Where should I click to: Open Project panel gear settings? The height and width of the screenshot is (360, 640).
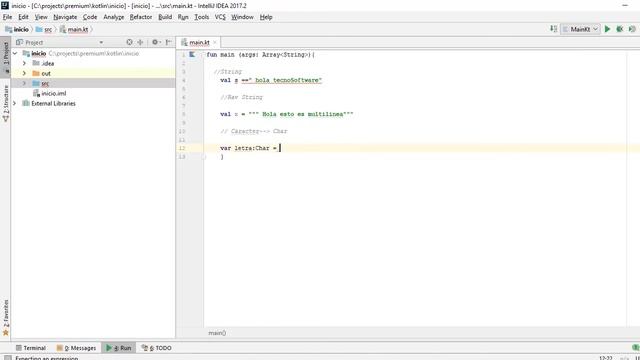[x=156, y=42]
